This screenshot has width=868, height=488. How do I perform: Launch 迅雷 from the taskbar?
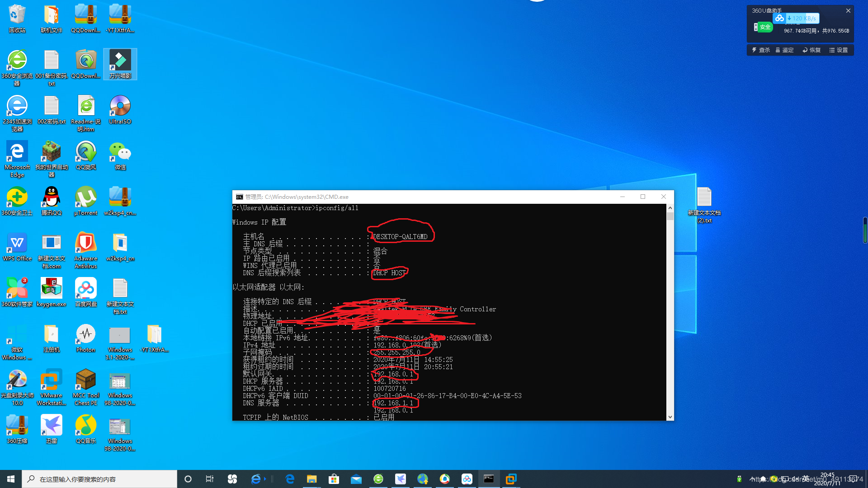click(x=401, y=479)
